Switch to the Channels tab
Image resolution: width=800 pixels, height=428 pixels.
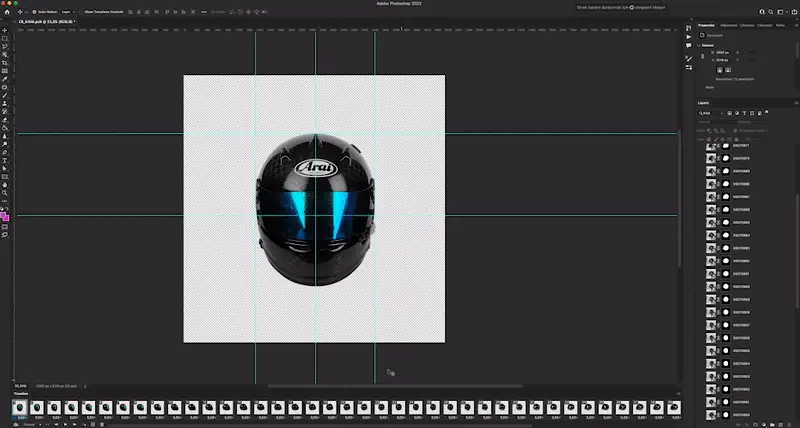pos(765,25)
